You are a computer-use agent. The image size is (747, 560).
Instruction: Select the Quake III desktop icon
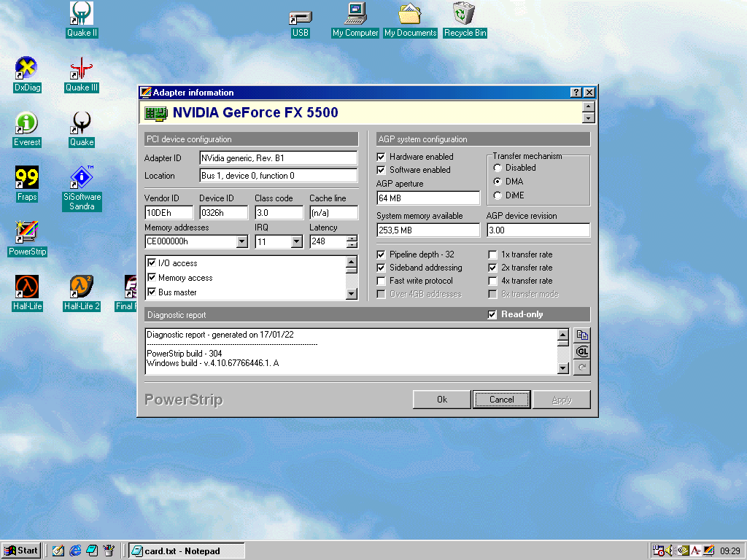click(82, 69)
